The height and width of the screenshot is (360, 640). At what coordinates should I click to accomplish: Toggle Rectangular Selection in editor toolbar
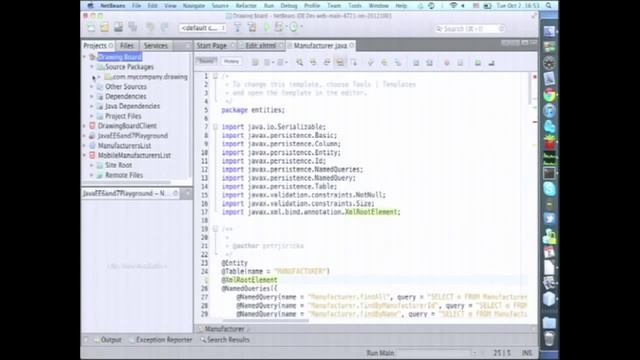tap(353, 62)
